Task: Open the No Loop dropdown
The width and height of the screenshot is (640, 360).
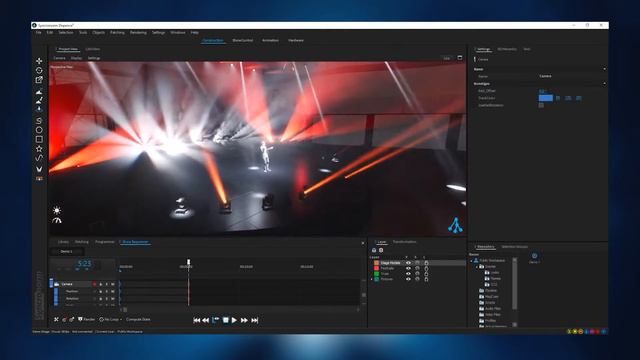Action: click(x=111, y=320)
